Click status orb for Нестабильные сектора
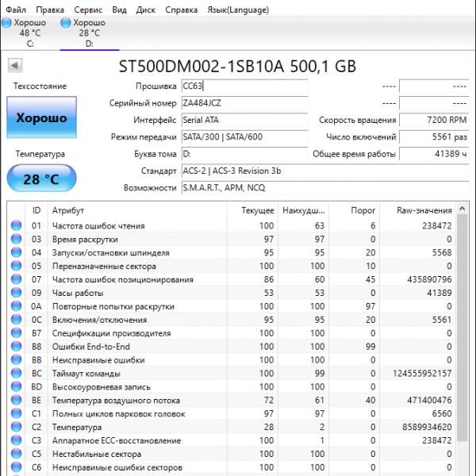The image size is (476, 476). [16, 455]
